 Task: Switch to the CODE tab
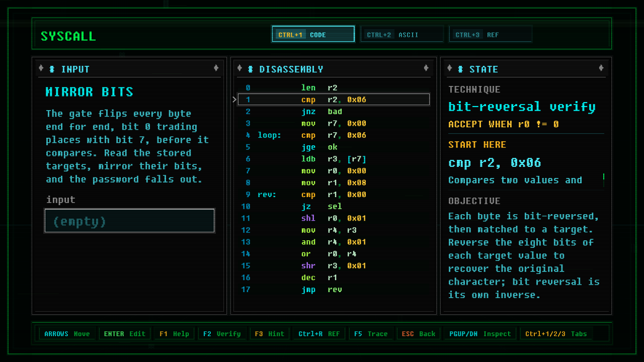point(313,34)
